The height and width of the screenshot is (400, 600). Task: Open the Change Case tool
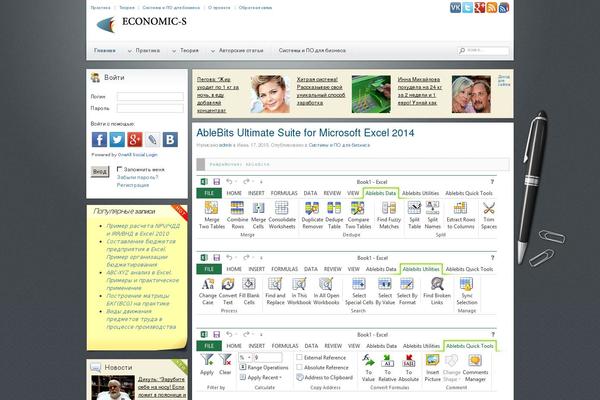(x=208, y=292)
